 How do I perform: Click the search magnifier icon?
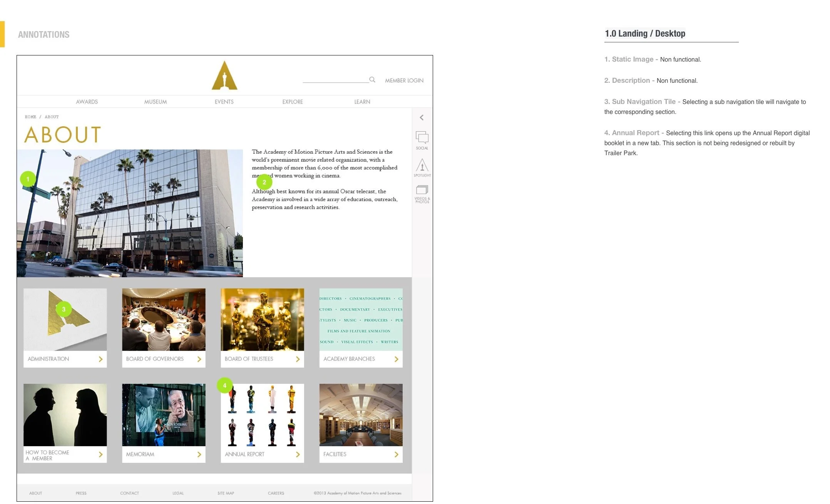(372, 80)
